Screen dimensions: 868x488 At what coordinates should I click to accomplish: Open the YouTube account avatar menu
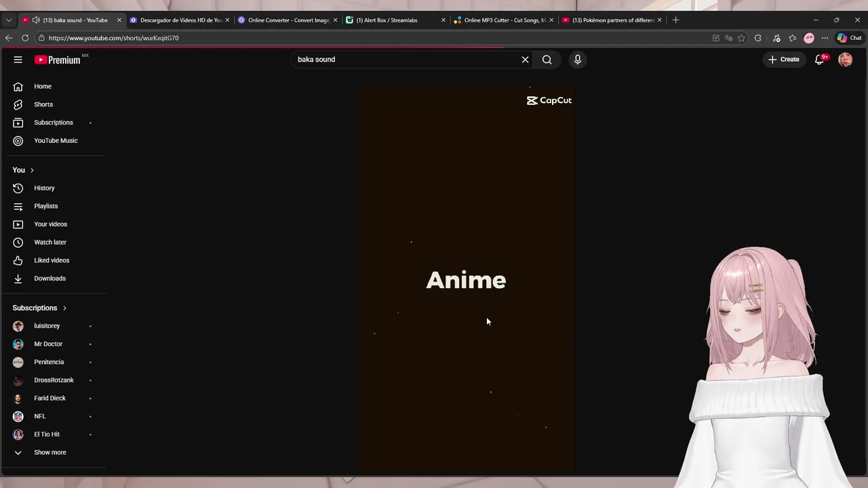pyautogui.click(x=845, y=60)
